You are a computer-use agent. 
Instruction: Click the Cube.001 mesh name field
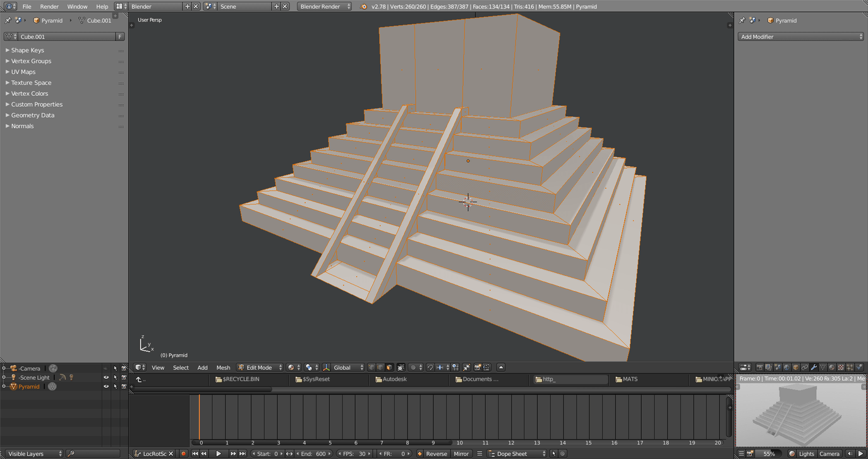[x=66, y=37]
